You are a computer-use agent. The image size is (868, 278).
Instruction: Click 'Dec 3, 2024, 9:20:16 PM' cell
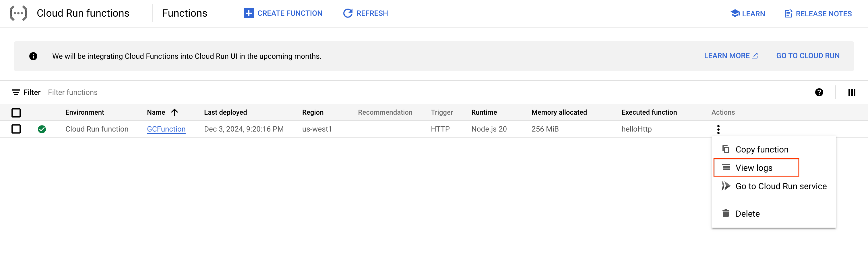pyautogui.click(x=244, y=129)
